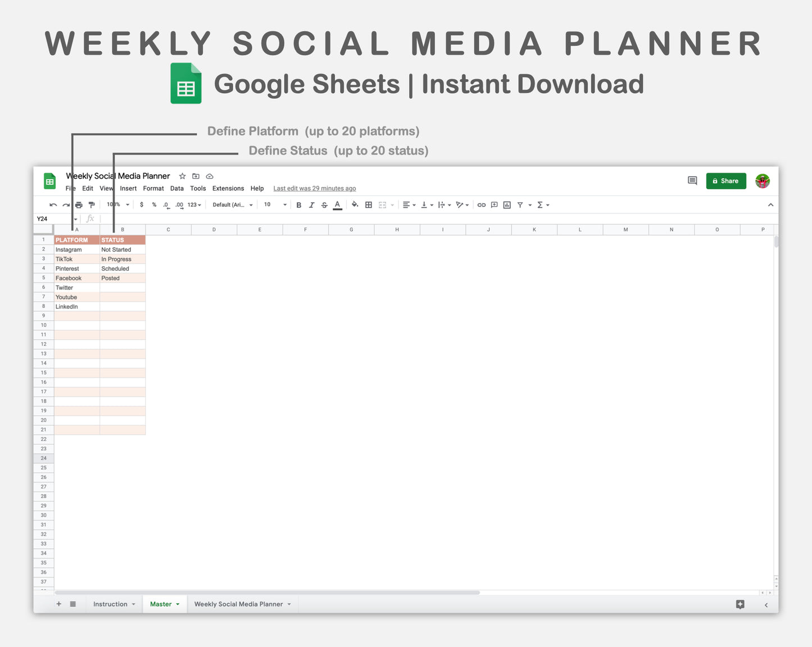Apply bold formatting
Viewport: 812px width, 647px height.
point(298,204)
